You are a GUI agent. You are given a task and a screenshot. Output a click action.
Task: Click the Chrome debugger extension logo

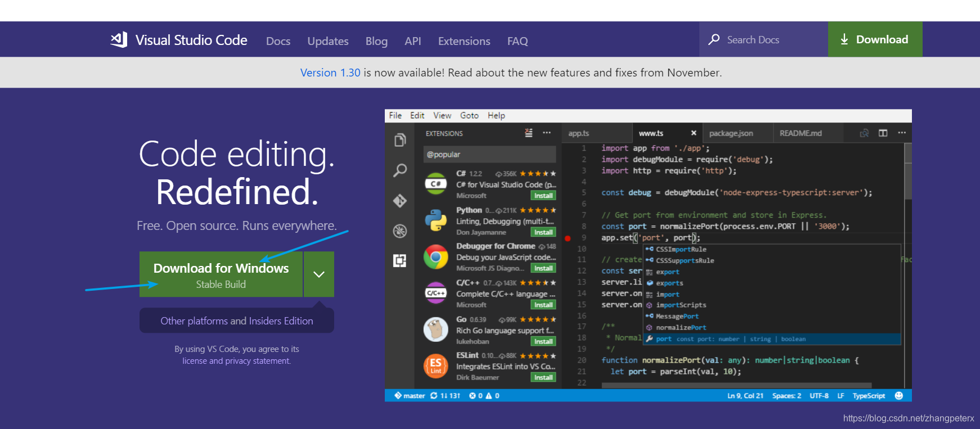click(x=436, y=257)
